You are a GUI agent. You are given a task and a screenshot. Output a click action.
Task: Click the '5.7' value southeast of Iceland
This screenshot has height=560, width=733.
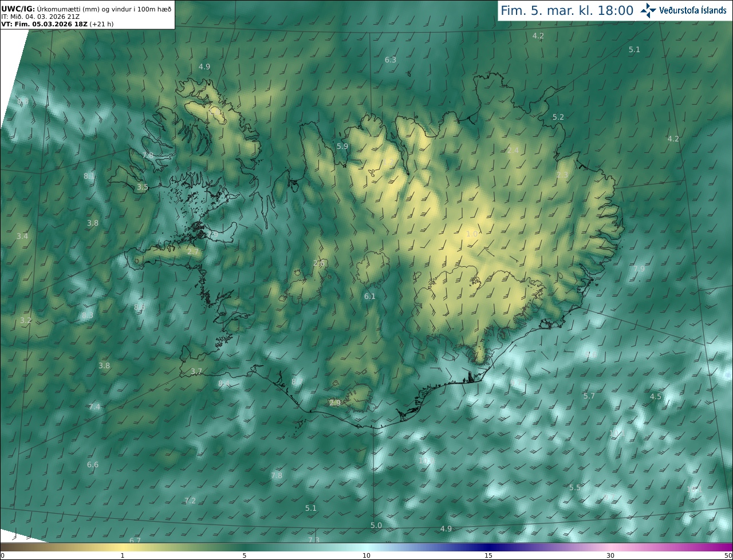tap(589, 396)
